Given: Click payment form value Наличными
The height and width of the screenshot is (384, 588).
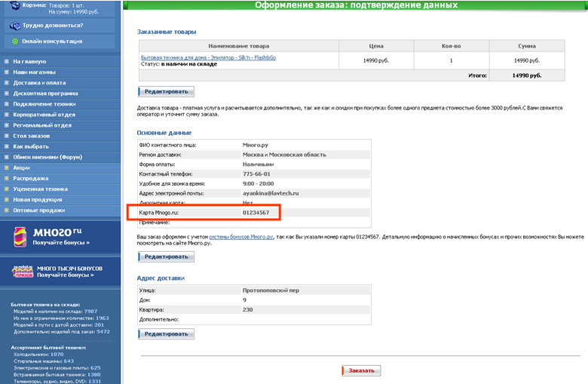Looking at the screenshot, I should [x=258, y=164].
